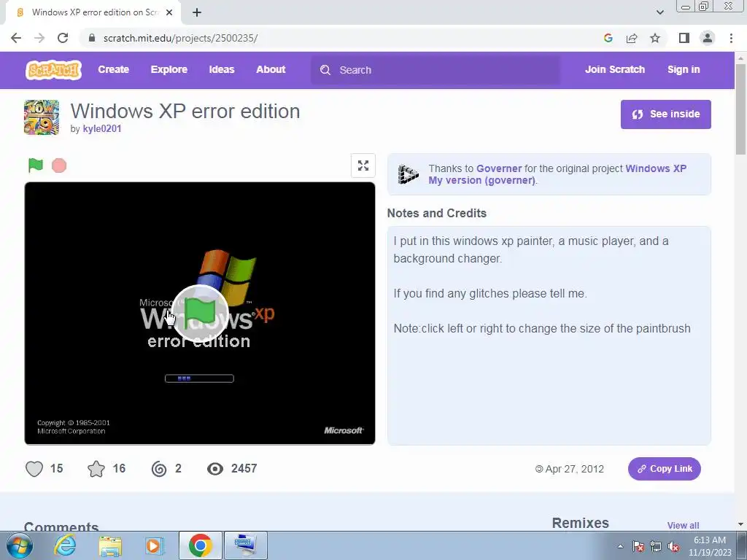Show hidden system tray icons
Image resolution: width=747 pixels, height=560 pixels.
coord(620,546)
